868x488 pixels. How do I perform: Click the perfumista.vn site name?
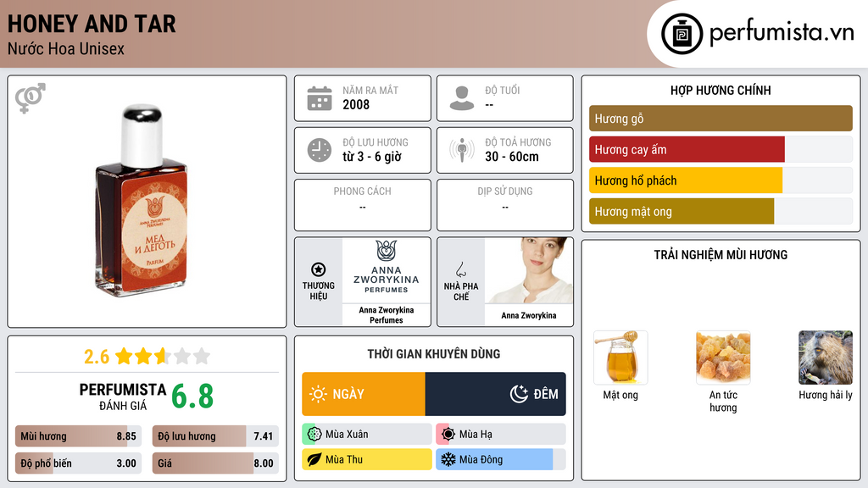pos(782,33)
